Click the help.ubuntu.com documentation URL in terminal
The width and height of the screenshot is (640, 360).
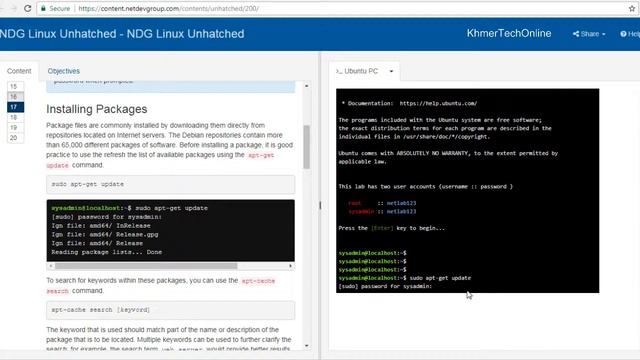pos(438,103)
